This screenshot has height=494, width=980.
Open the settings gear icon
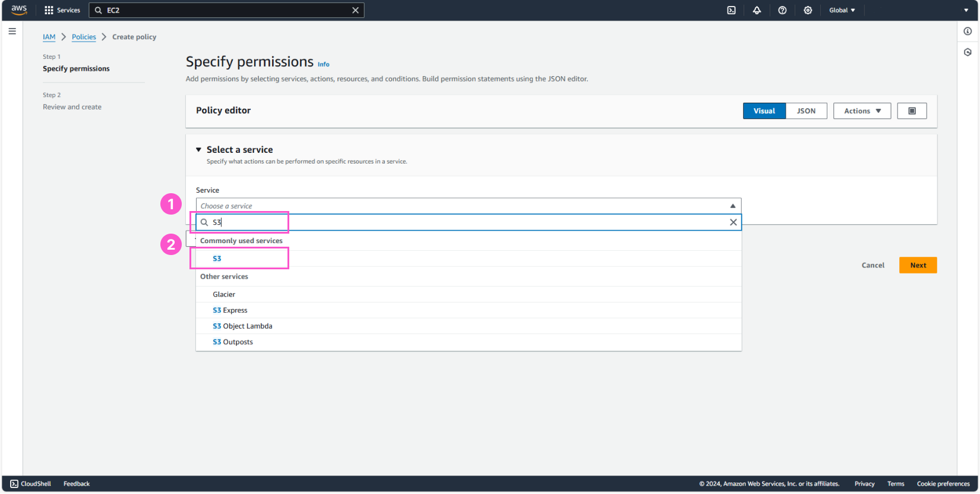pos(808,10)
